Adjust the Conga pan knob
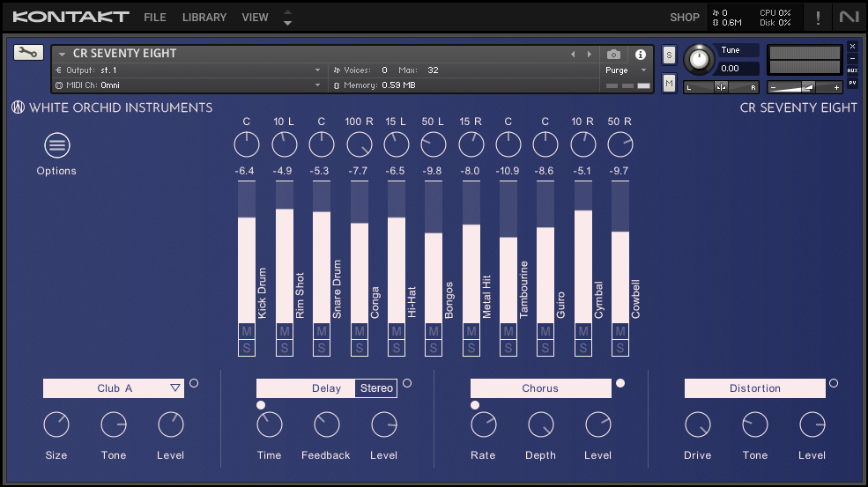The image size is (868, 487). coord(360,145)
